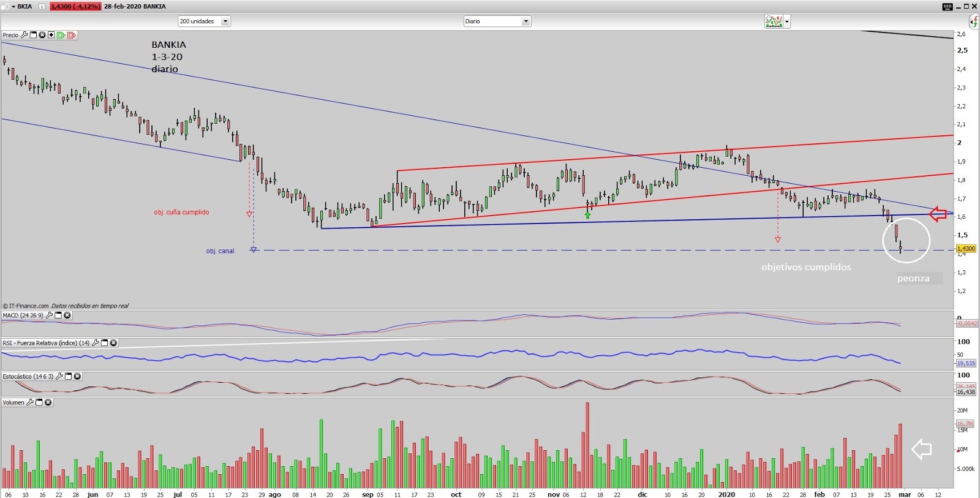Click the 16,438 stochastic value label
This screenshot has width=980, height=498.
[966, 392]
